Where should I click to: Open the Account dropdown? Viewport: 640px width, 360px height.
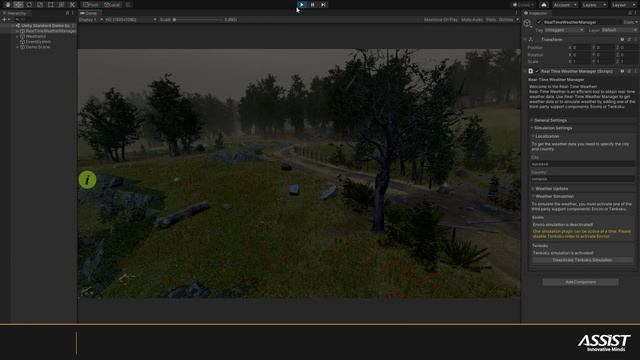[x=564, y=5]
